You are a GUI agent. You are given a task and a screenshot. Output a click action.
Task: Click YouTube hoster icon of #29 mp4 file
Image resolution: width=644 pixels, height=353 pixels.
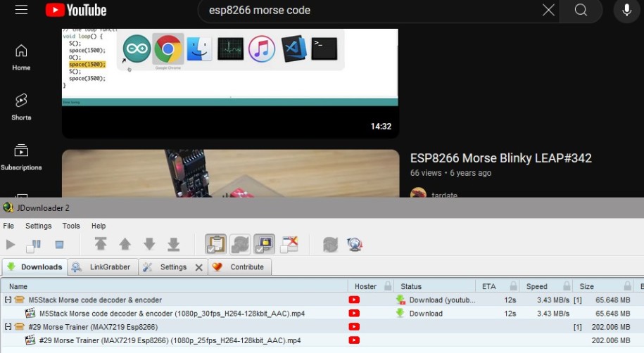pos(354,340)
